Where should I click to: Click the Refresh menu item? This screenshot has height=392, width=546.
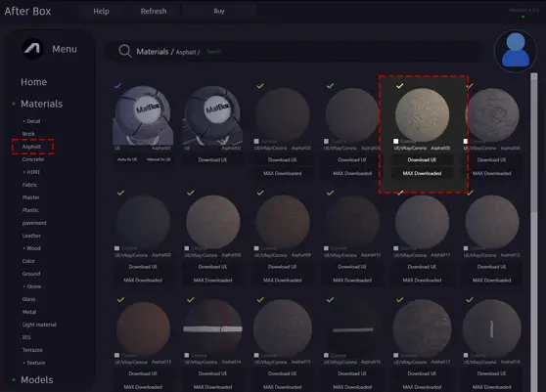click(154, 11)
